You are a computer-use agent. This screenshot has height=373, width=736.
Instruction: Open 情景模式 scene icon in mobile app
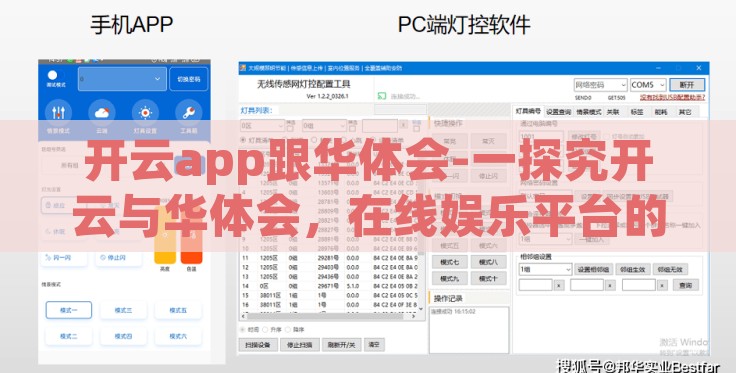[x=58, y=113]
